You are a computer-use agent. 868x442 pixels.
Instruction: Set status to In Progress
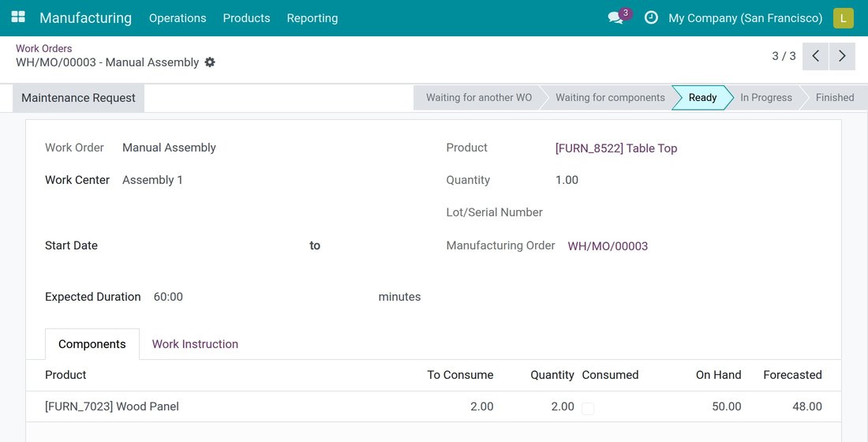pos(766,98)
